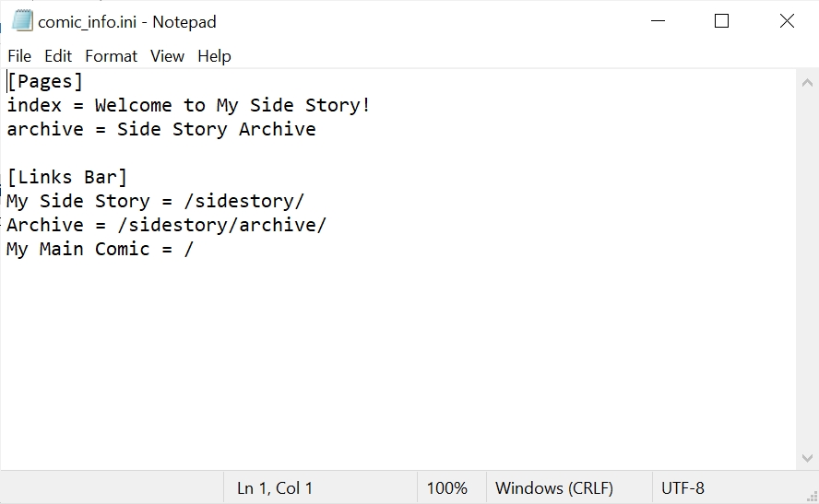Click the vertical scrollbar track
The image size is (819, 504).
tap(807, 276)
